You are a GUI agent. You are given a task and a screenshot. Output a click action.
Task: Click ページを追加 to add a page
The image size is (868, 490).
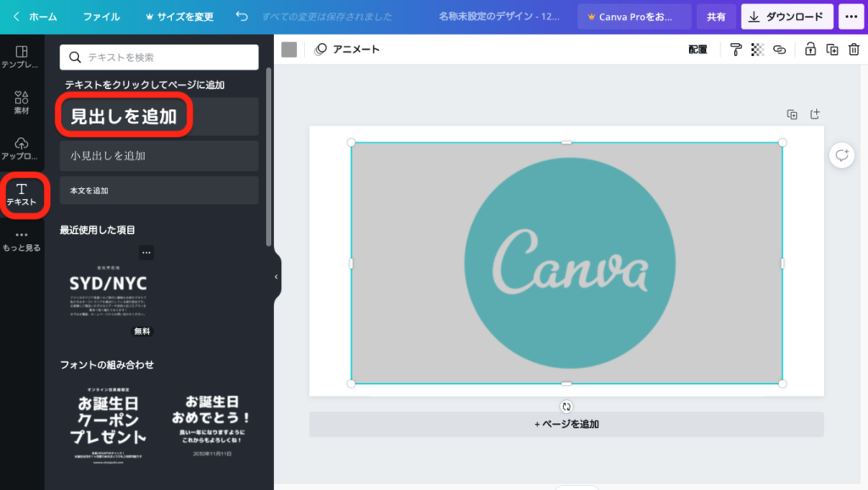tap(566, 424)
